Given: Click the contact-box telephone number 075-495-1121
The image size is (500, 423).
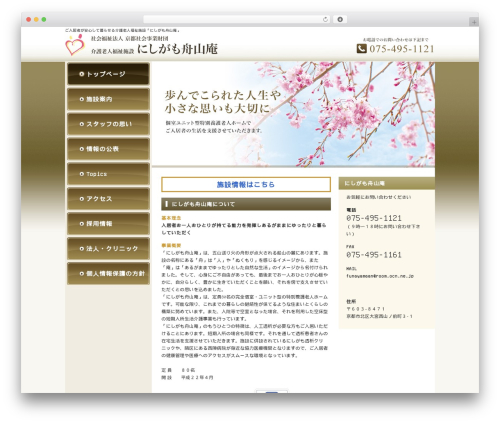Looking at the screenshot, I should (374, 218).
